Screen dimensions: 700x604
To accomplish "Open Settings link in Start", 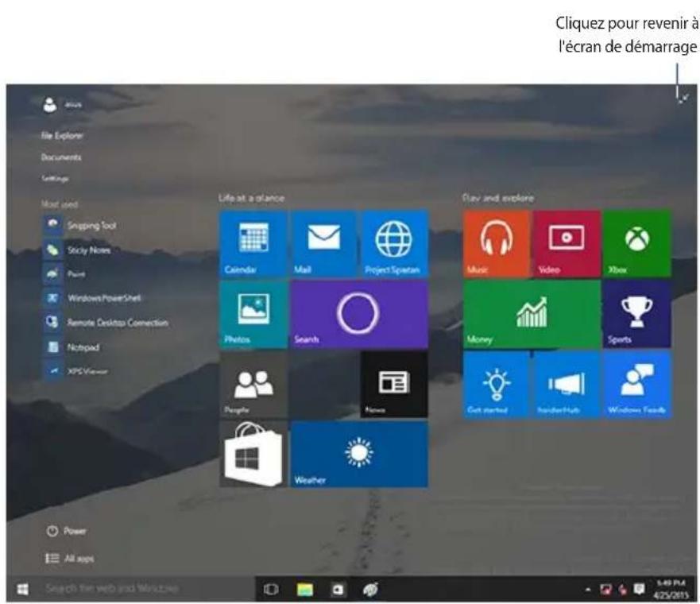I will tap(55, 179).
